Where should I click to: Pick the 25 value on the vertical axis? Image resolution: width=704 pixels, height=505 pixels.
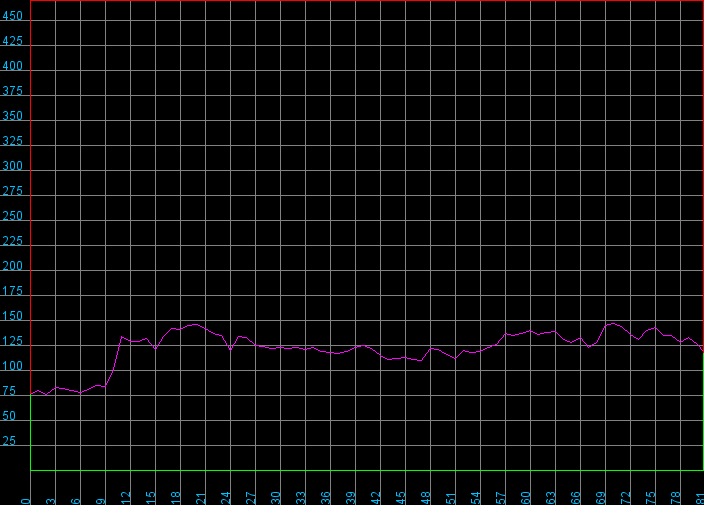pyautogui.click(x=9, y=441)
